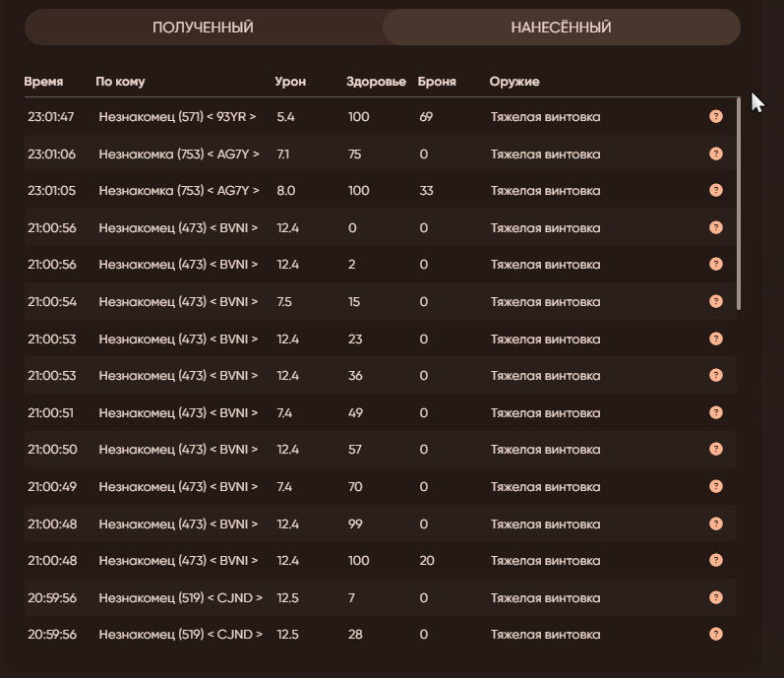Select the armor value 33
Image resolution: width=784 pixels, height=678 pixels.
point(426,191)
